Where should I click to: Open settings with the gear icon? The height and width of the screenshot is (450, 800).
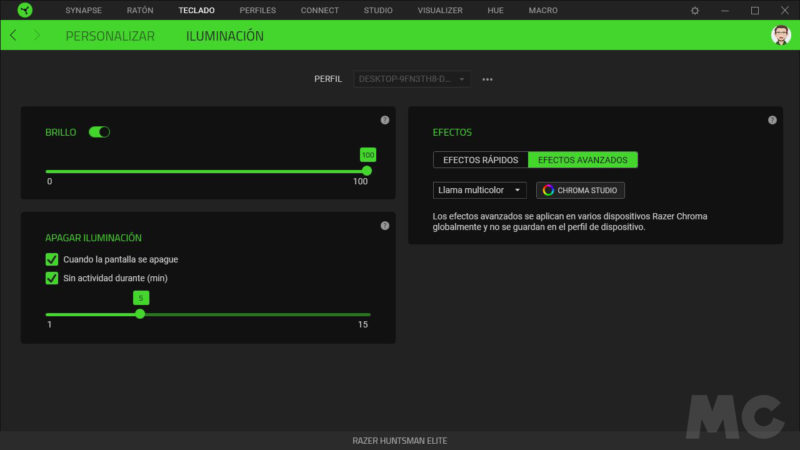click(x=695, y=10)
